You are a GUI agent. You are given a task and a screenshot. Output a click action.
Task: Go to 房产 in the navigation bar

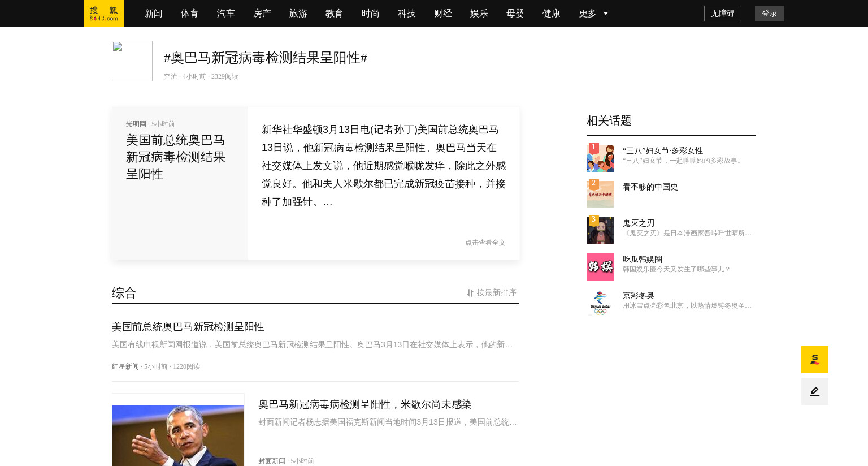coord(262,14)
